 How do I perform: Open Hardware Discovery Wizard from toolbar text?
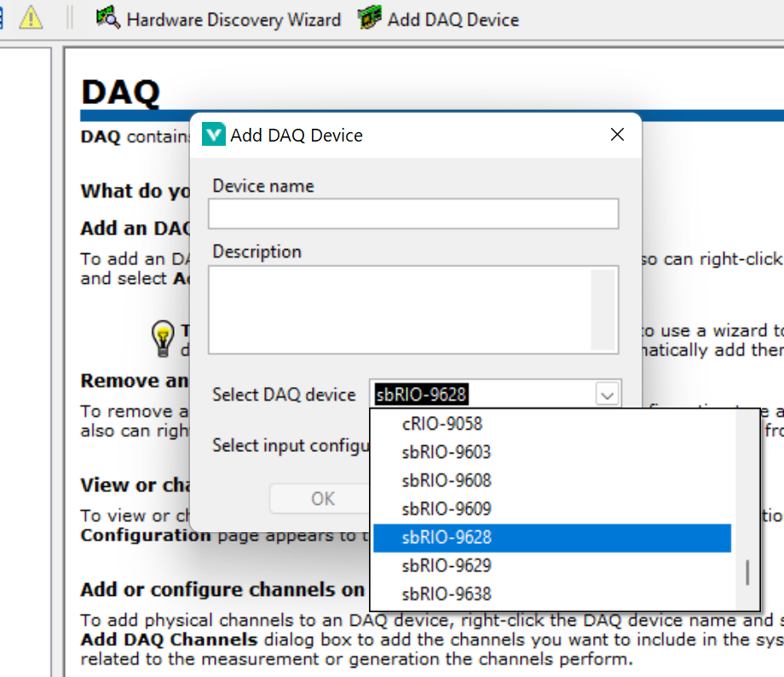click(x=233, y=20)
